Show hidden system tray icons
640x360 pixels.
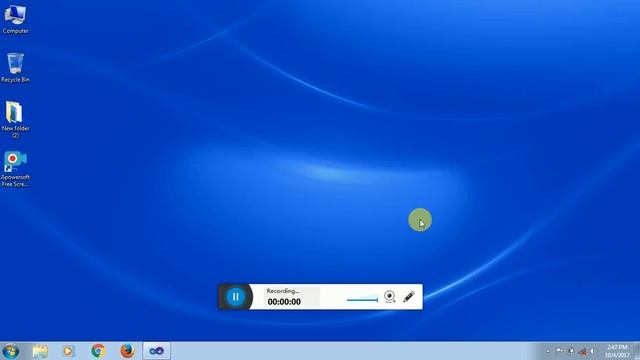[x=548, y=351]
